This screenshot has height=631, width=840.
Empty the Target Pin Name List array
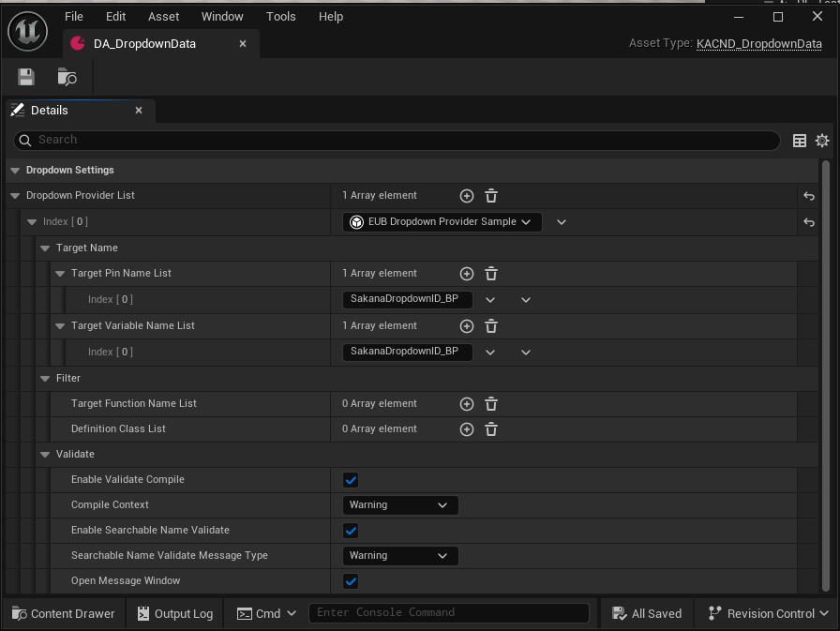(x=491, y=274)
